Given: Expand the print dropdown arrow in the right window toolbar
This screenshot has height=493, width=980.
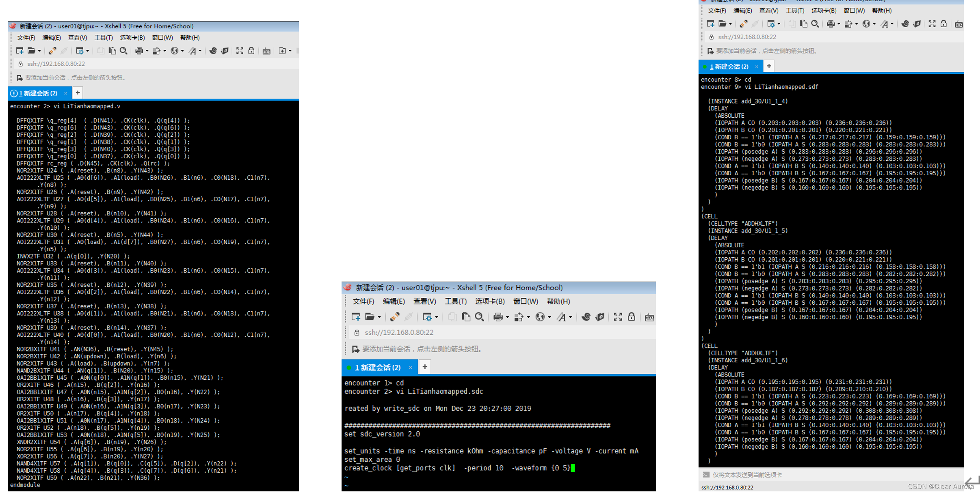Looking at the screenshot, I should pyautogui.click(x=839, y=24).
